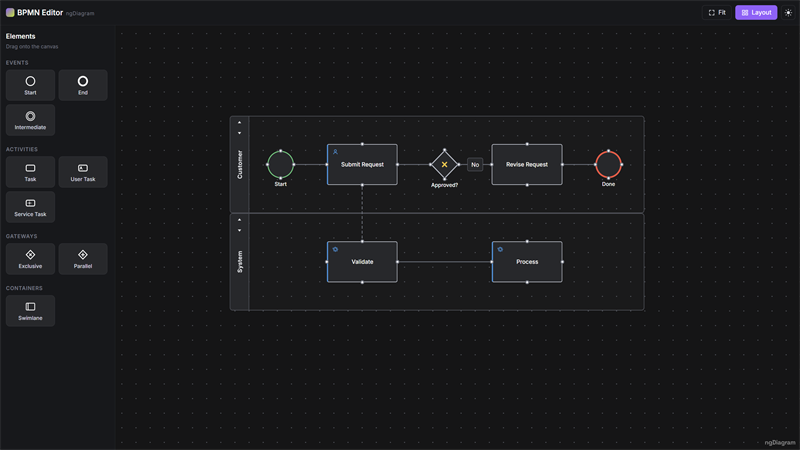Screen dimensions: 800x450
Task: Choose the Task activity element
Action: (x=30, y=172)
